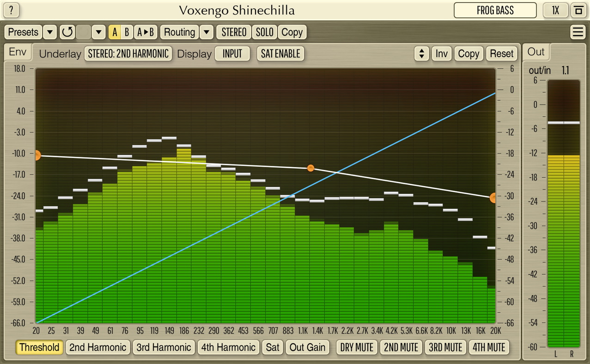This screenshot has width=590, height=364.
Task: Click the Inv button to invert the curve
Action: coord(441,54)
